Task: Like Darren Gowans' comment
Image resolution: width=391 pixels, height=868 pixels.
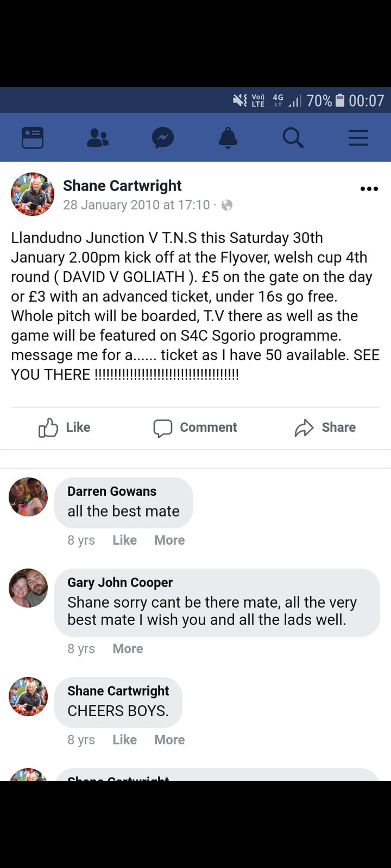Action: pyautogui.click(x=125, y=540)
